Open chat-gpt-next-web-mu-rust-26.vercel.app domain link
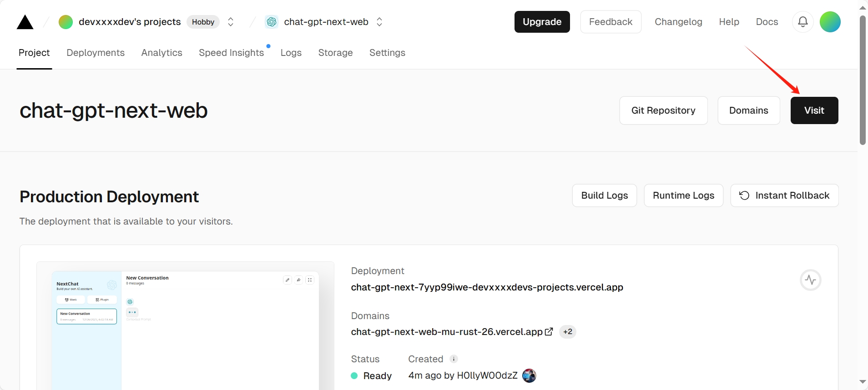This screenshot has height=390, width=868. pos(447,332)
